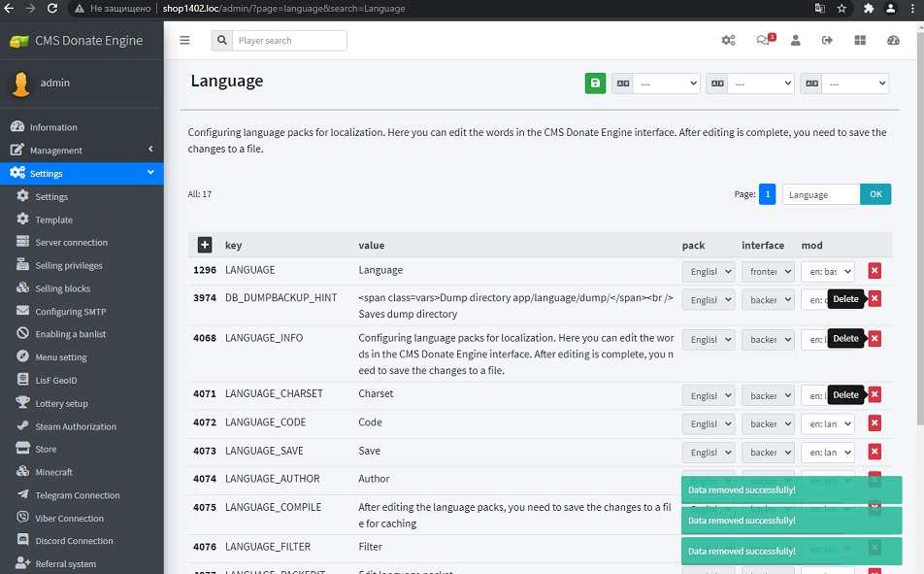Open the messages icon with red badge
The width and height of the screenshot is (924, 574).
click(765, 41)
